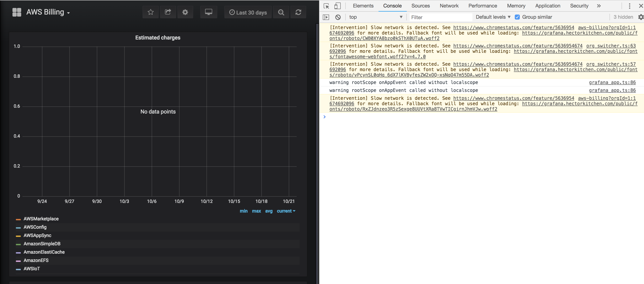This screenshot has width=644, height=284.
Task: Open the Sources tab
Action: tap(420, 6)
